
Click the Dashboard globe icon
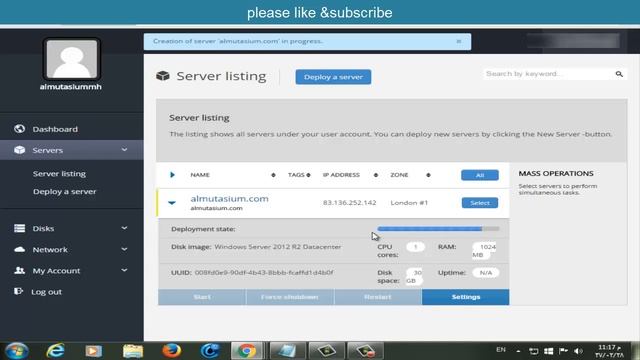(19, 129)
